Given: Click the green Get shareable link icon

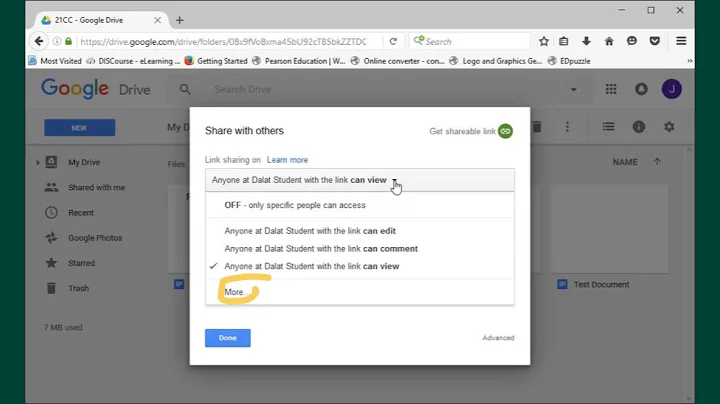Looking at the screenshot, I should (x=505, y=131).
